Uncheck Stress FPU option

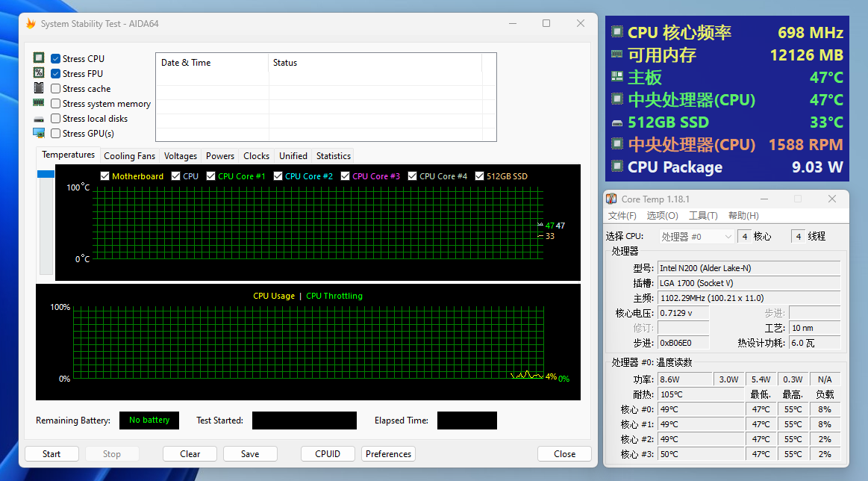pyautogui.click(x=55, y=74)
